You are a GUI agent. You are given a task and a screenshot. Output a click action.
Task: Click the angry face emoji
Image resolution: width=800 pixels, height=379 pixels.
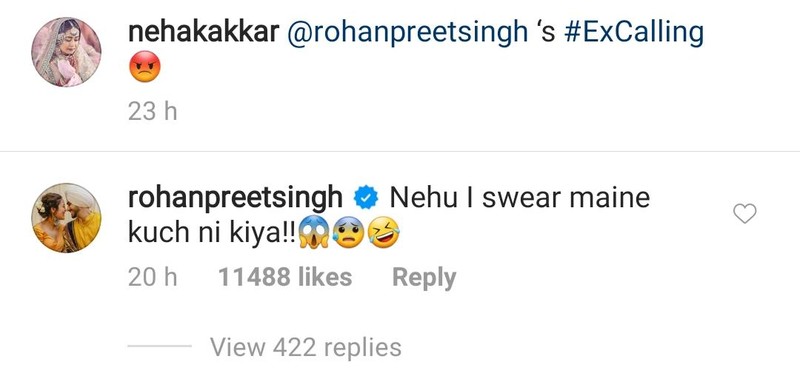(145, 67)
